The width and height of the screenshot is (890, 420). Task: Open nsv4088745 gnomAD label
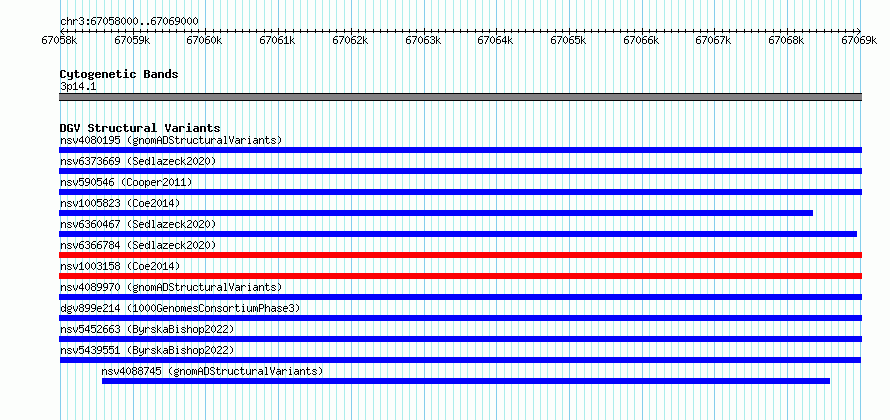[x=212, y=371]
